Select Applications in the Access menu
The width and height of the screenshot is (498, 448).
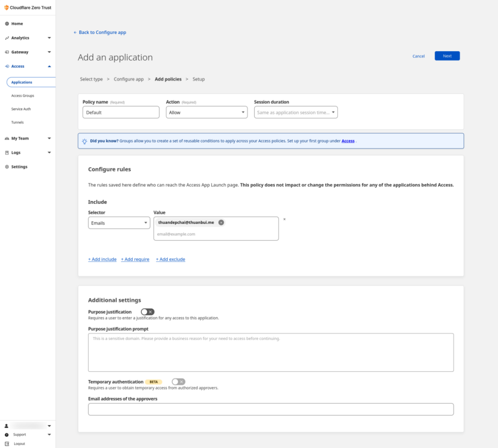tap(31, 82)
